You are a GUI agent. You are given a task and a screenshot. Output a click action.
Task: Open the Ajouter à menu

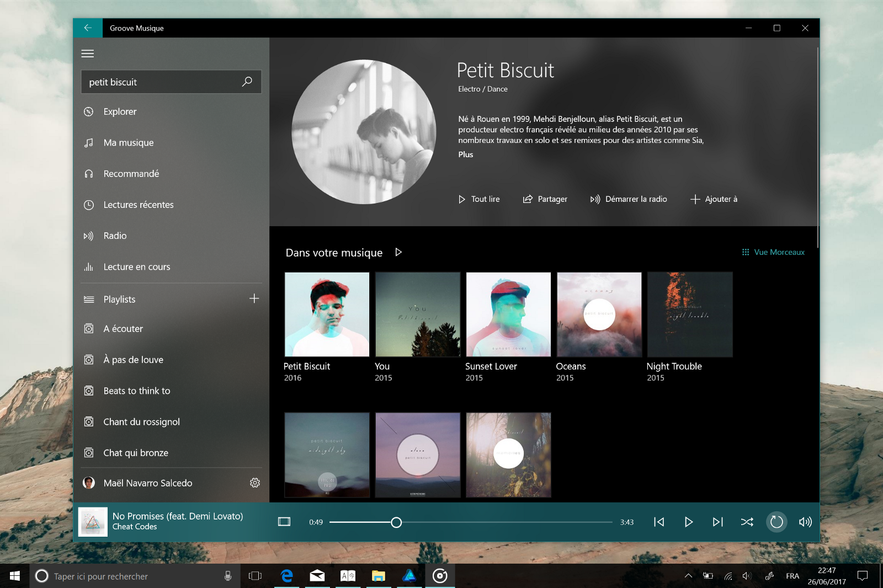[714, 199]
